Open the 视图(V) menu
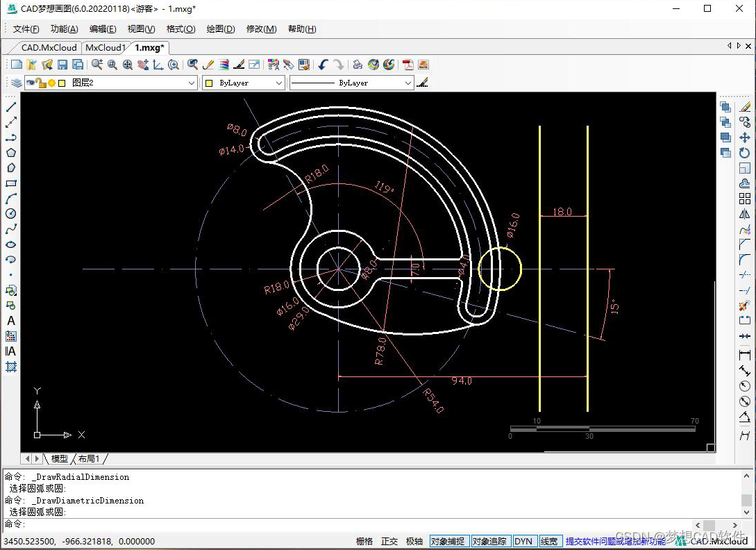Viewport: 756px width, 550px height. point(141,29)
